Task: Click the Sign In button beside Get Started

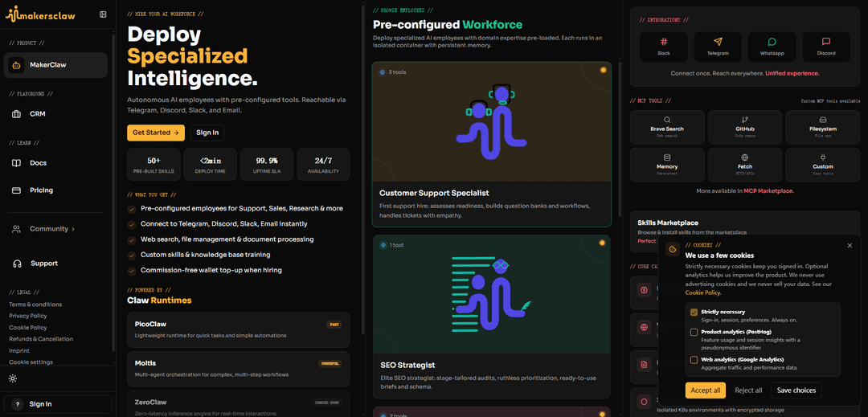Action: [207, 133]
